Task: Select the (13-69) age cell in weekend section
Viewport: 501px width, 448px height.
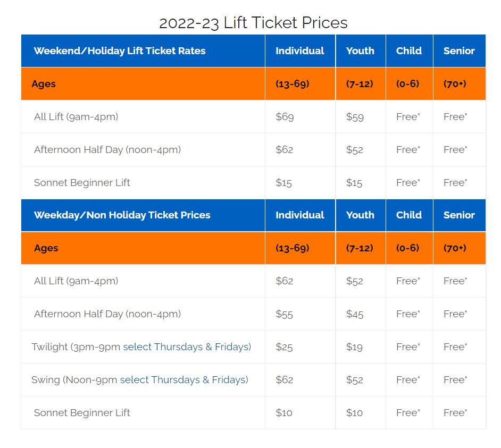Action: click(292, 84)
